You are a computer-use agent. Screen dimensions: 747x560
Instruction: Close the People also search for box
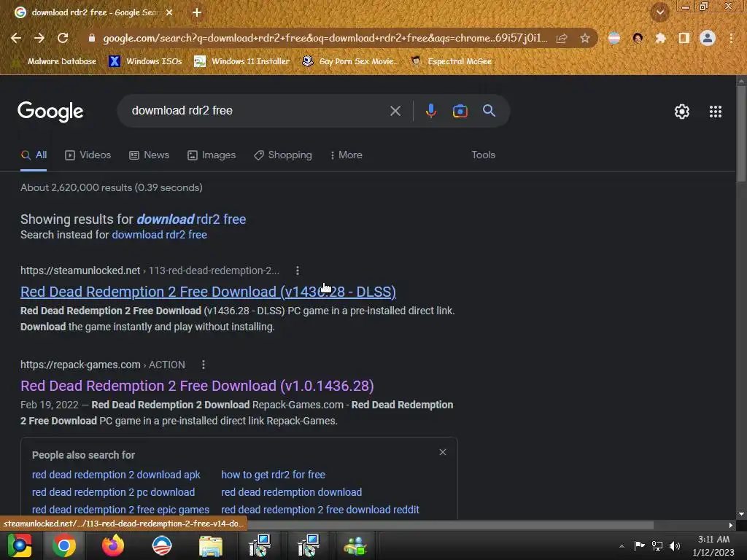click(x=443, y=452)
